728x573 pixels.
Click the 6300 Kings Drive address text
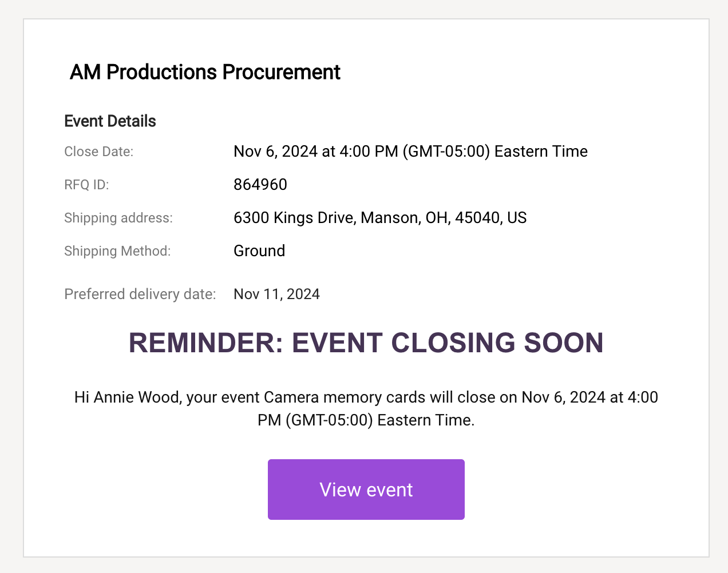pyautogui.click(x=380, y=218)
